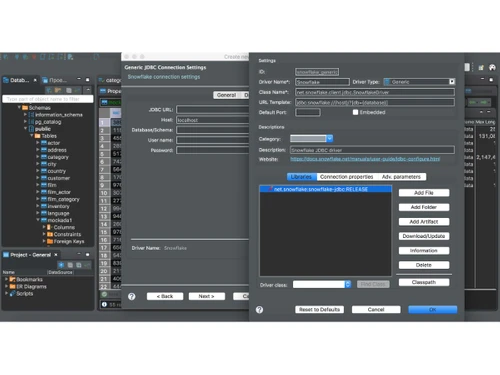Click the Host field containing localhost
This screenshot has width=500, height=375.
(x=213, y=120)
